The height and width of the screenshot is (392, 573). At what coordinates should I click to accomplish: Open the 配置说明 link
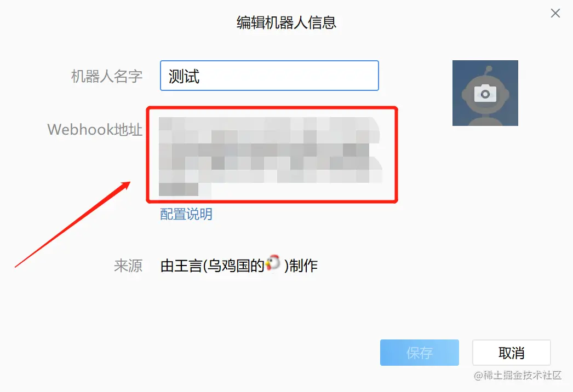186,214
